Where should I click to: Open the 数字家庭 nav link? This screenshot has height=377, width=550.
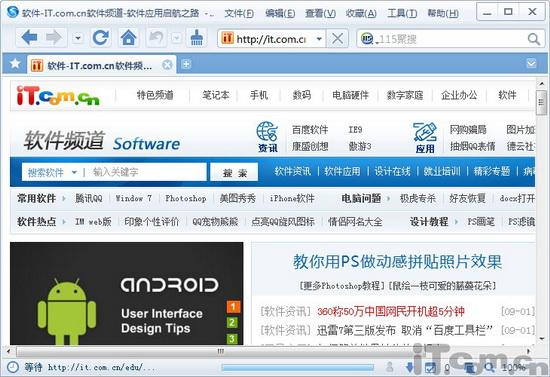405,95
